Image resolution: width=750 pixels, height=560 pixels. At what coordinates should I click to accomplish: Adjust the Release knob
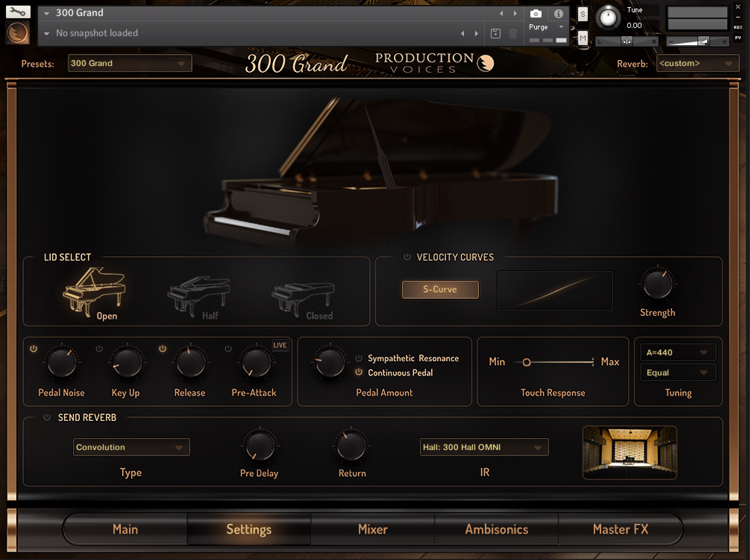point(191,362)
